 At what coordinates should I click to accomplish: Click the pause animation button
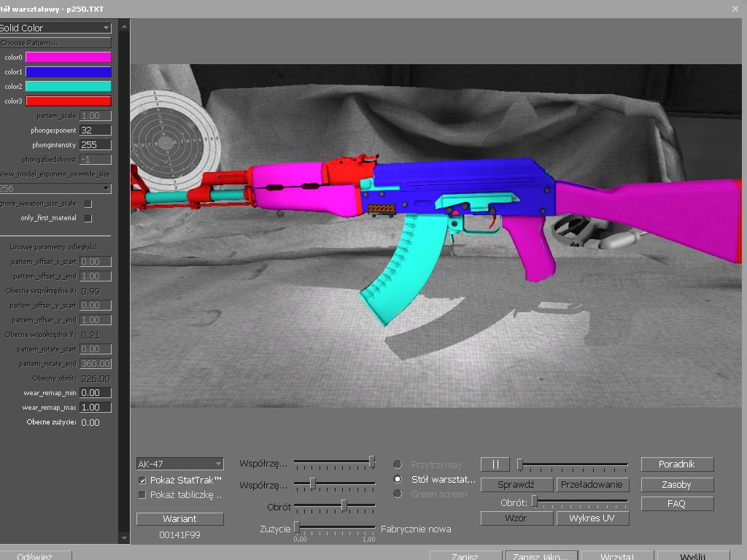pyautogui.click(x=495, y=464)
